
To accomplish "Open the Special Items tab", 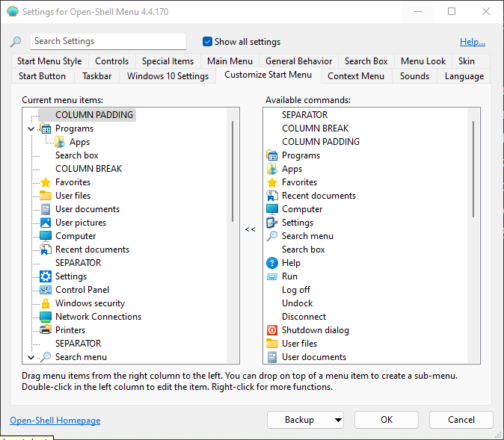I will 168,61.
